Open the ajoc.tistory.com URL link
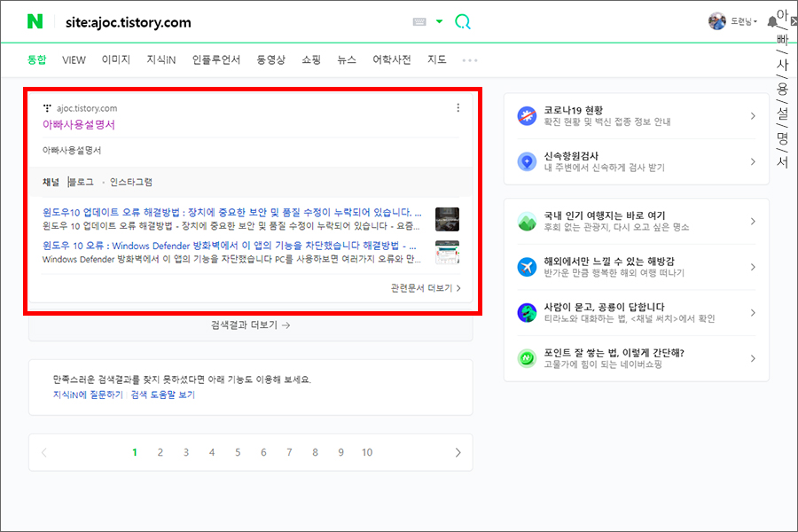 (87, 108)
